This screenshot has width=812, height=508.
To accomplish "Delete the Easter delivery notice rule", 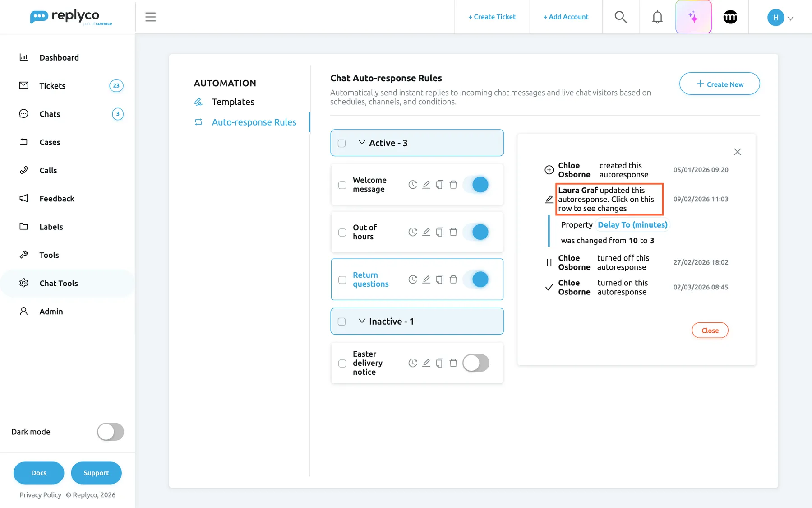I will tap(453, 363).
